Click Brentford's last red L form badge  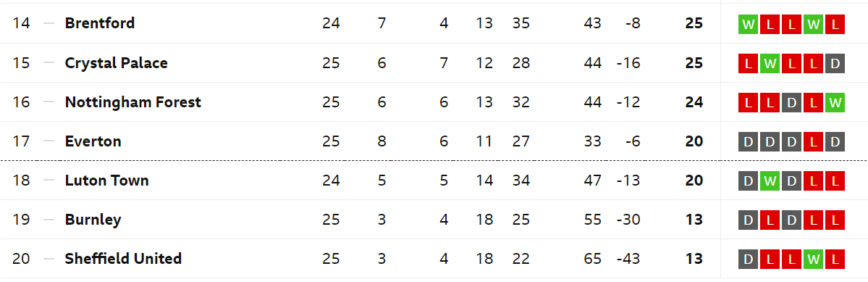click(835, 25)
